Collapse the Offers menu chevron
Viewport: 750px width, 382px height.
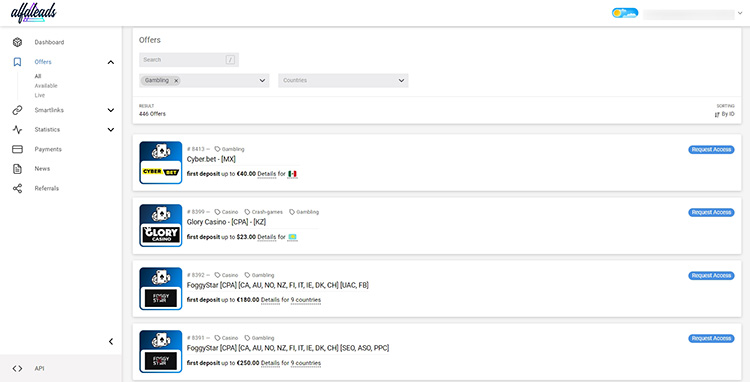[x=111, y=62]
